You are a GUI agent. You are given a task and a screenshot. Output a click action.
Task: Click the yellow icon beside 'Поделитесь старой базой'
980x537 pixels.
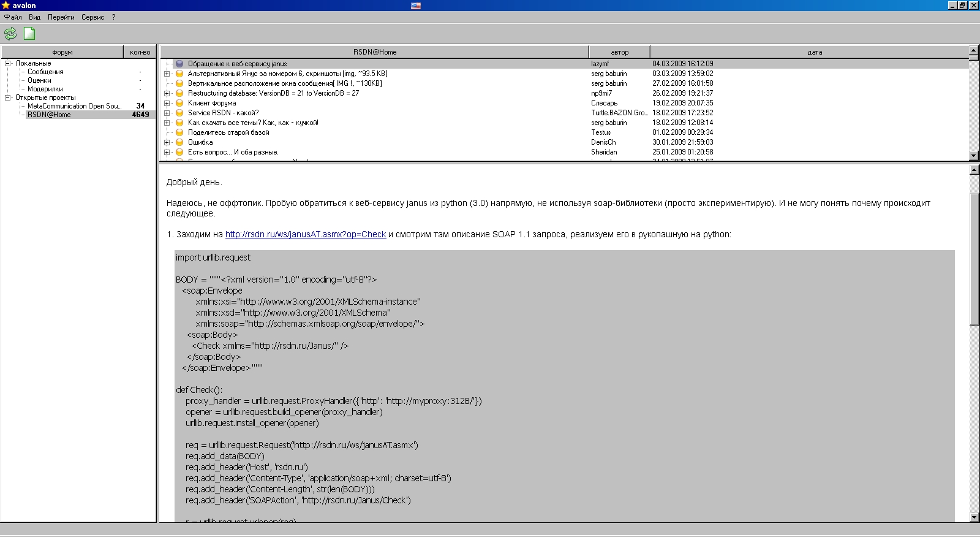point(179,132)
